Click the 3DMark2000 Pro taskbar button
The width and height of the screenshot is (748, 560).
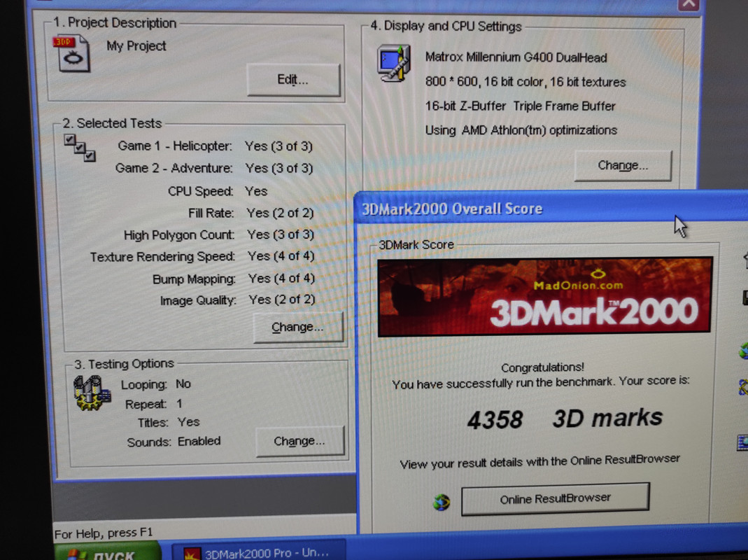coord(259,552)
